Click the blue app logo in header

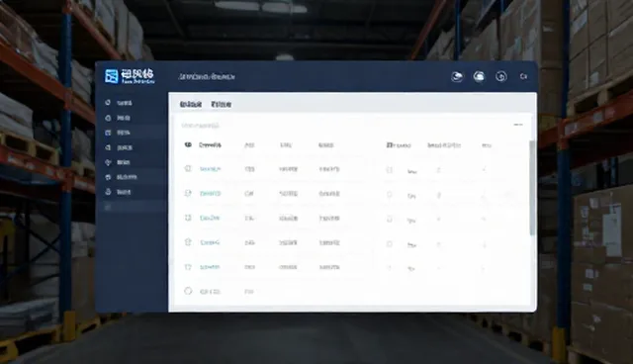112,76
